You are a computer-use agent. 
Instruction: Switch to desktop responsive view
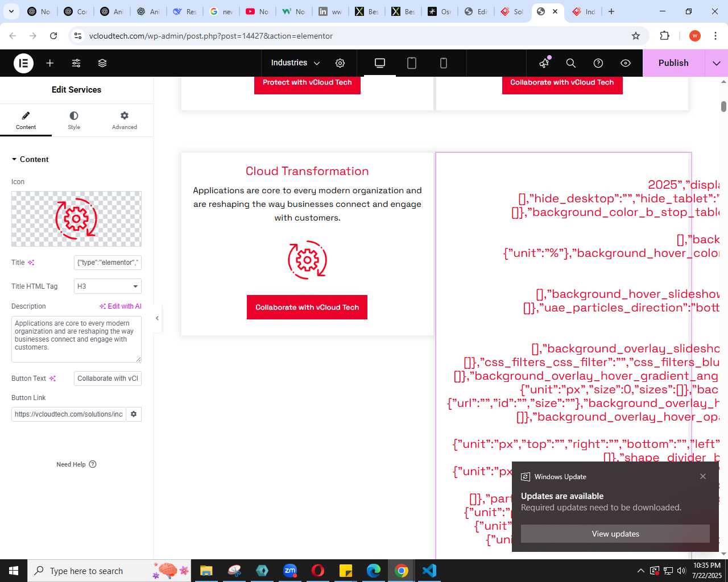pos(380,63)
